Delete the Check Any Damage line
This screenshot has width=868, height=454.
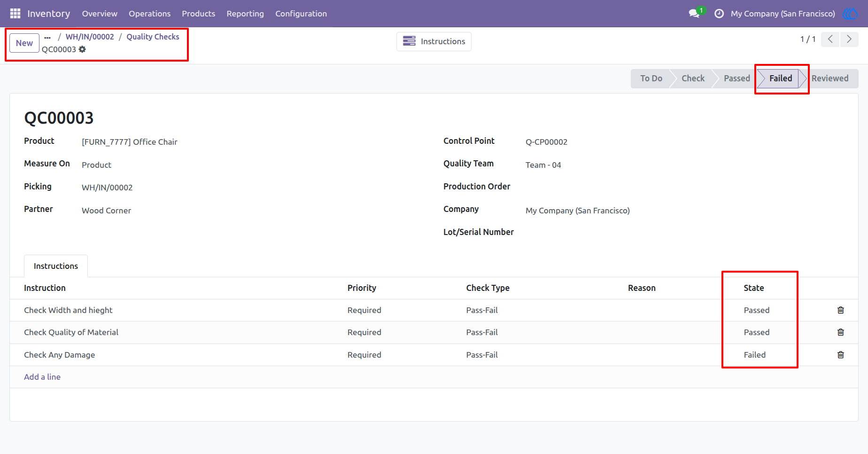[841, 355]
